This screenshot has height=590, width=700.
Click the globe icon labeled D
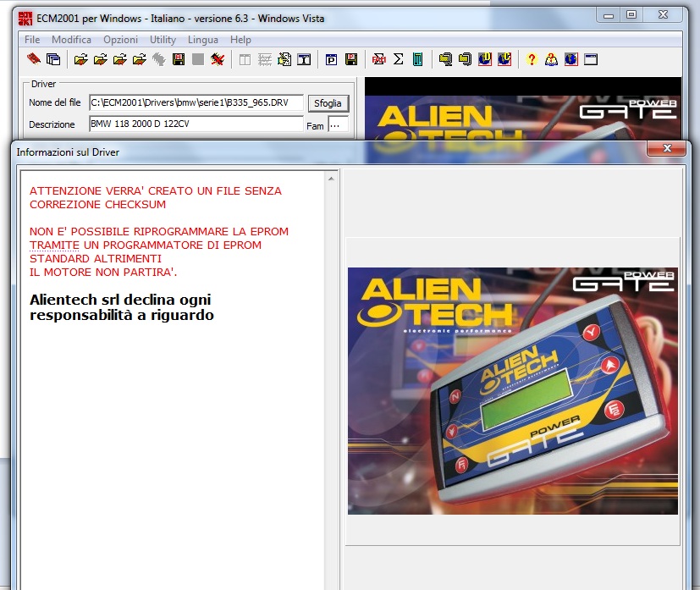pos(485,59)
